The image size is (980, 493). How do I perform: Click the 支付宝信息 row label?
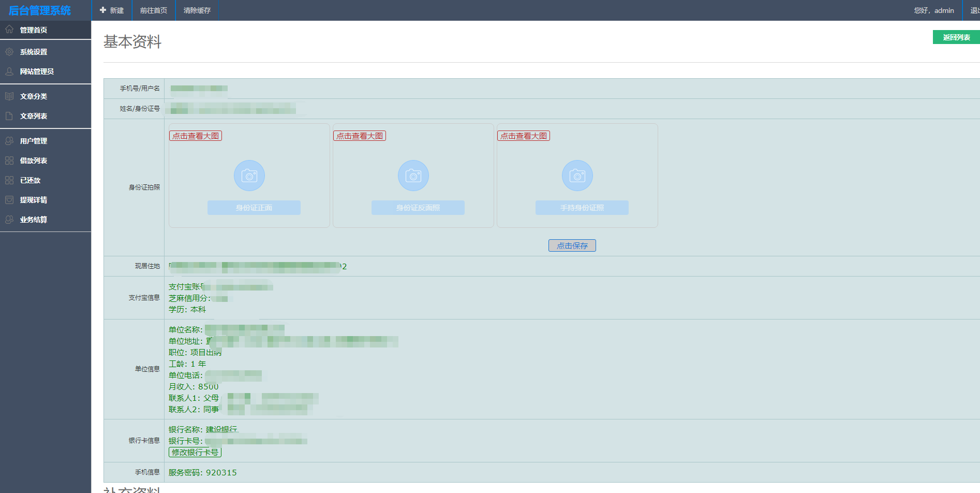click(x=144, y=297)
